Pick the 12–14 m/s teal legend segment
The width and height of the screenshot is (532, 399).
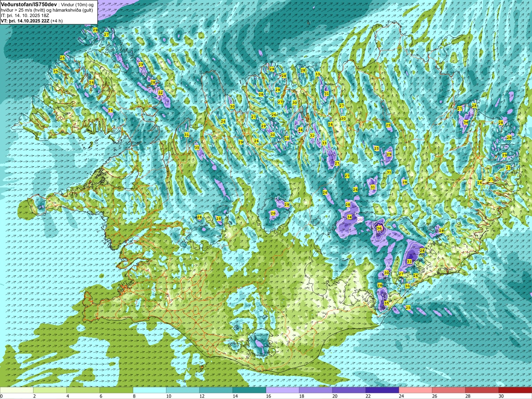tap(216, 390)
